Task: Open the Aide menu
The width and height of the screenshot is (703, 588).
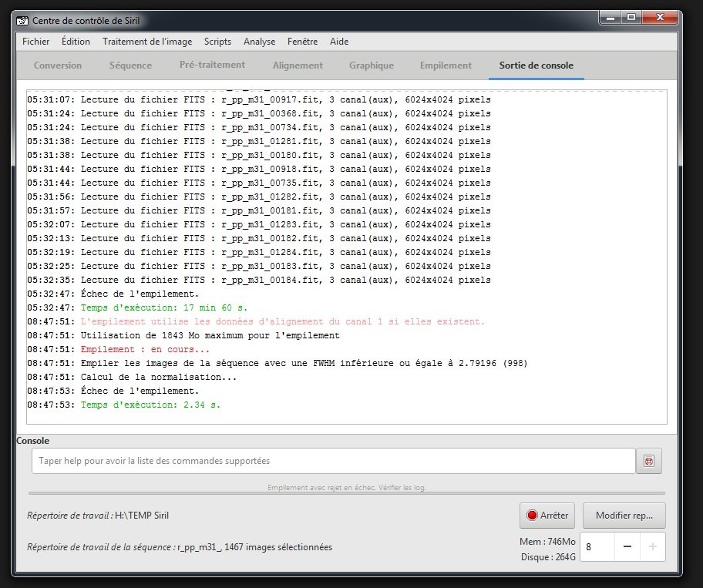Action: pyautogui.click(x=339, y=42)
